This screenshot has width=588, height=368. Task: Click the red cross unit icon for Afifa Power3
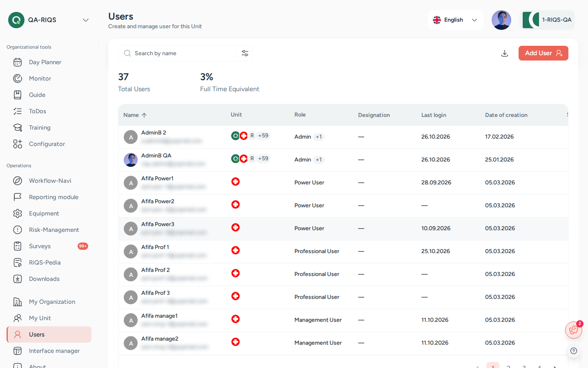[236, 227]
